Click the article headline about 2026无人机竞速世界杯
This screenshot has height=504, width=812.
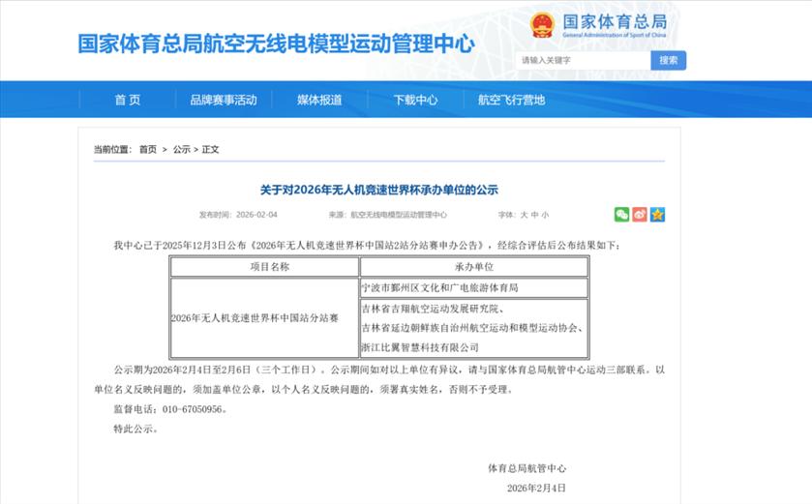click(378, 190)
